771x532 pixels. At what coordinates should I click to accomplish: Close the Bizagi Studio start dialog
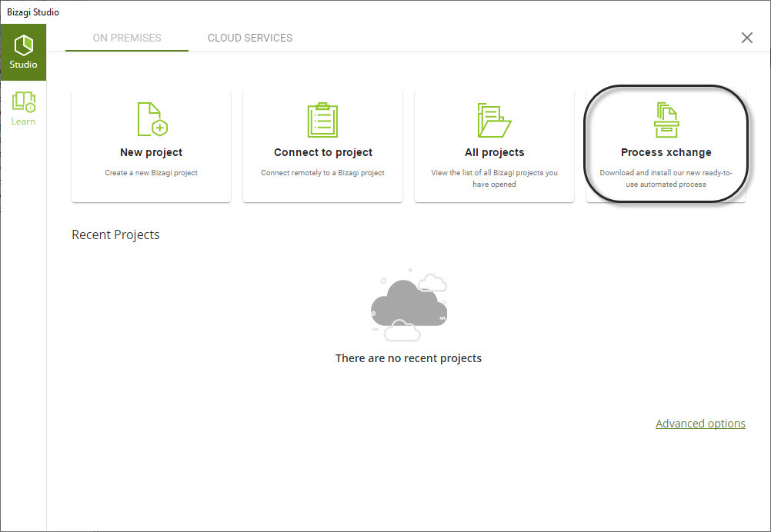tap(747, 38)
